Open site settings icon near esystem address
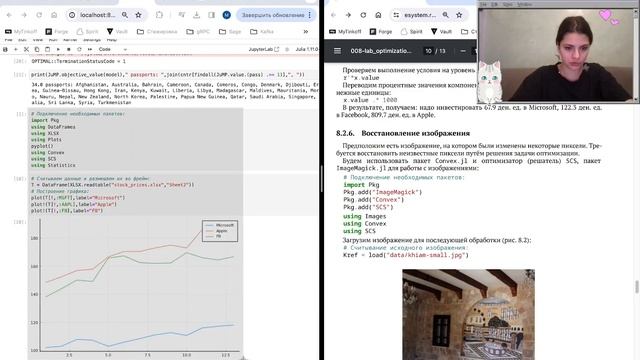Screen dimensions: 640x360 click(396, 15)
